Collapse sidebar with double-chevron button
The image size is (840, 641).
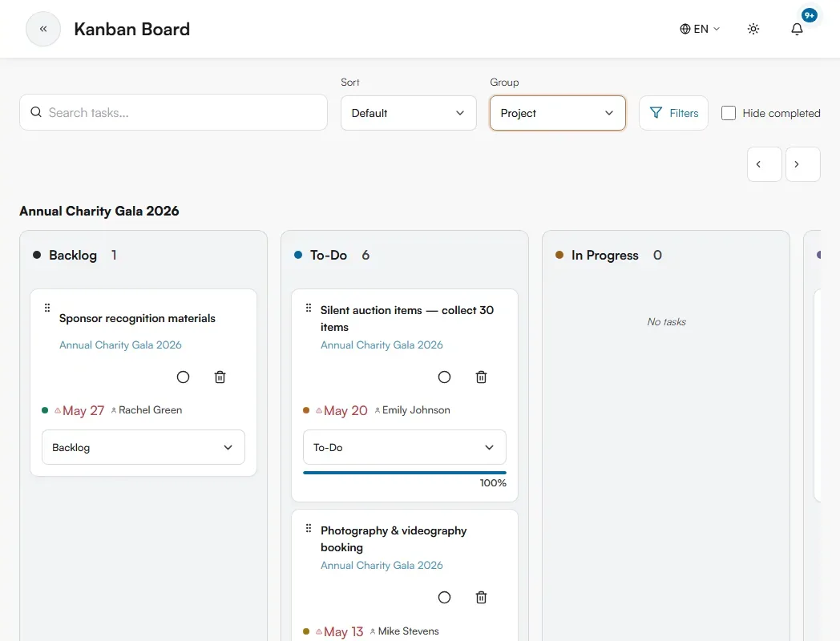[43, 29]
